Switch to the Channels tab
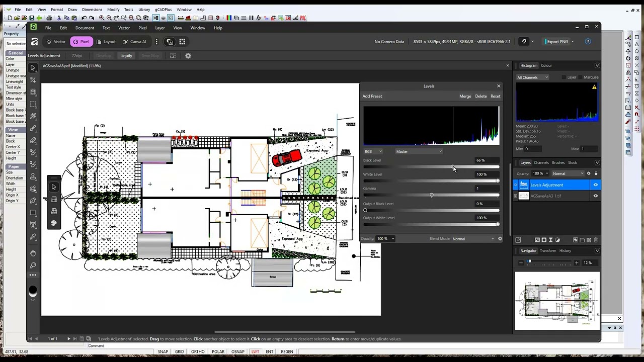Viewport: 644px width, 362px height. pyautogui.click(x=541, y=162)
